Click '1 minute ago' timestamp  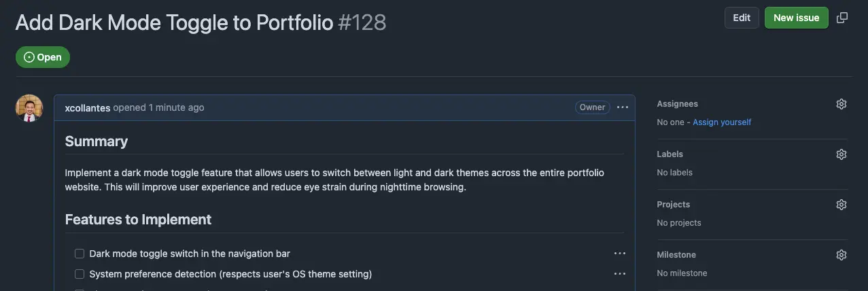point(176,107)
